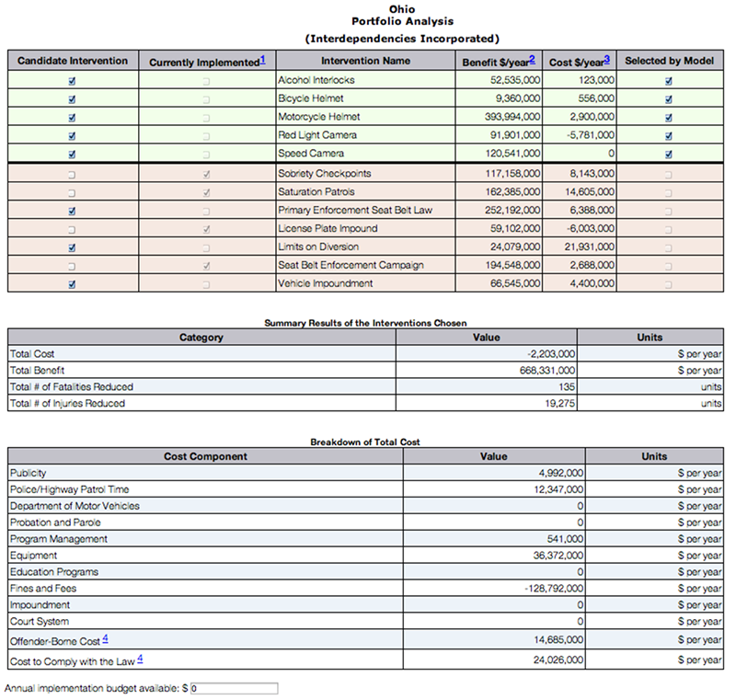
Task: Follow footnote 4 link after Cost to Comply
Action: 140,659
